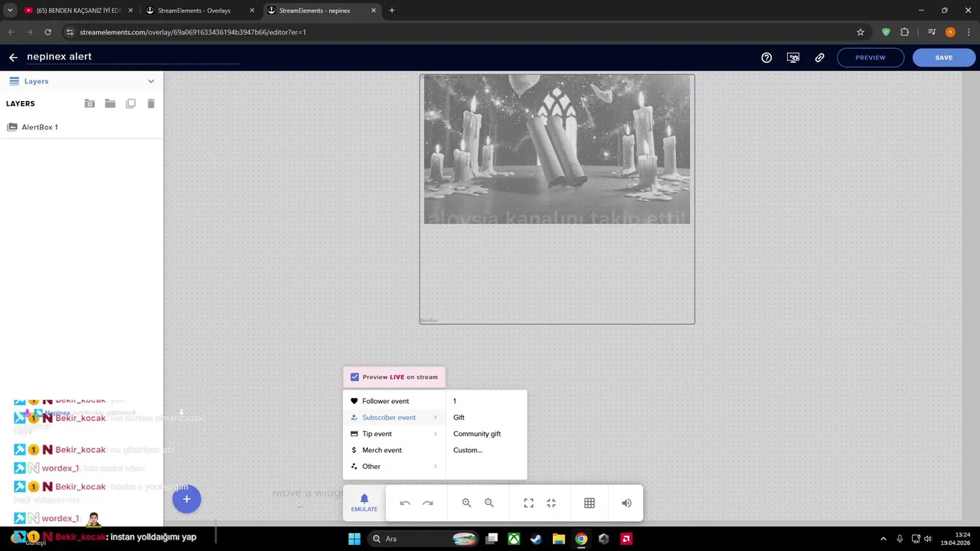The width and height of the screenshot is (980, 551).
Task: Open the Xbox app in the taskbar
Action: [x=514, y=539]
